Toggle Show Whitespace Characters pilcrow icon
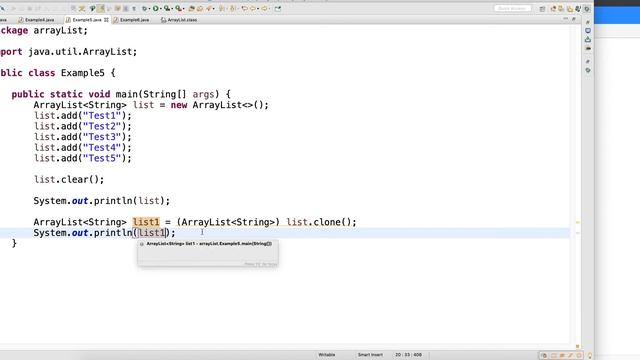640x360 pixels. coord(133,8)
